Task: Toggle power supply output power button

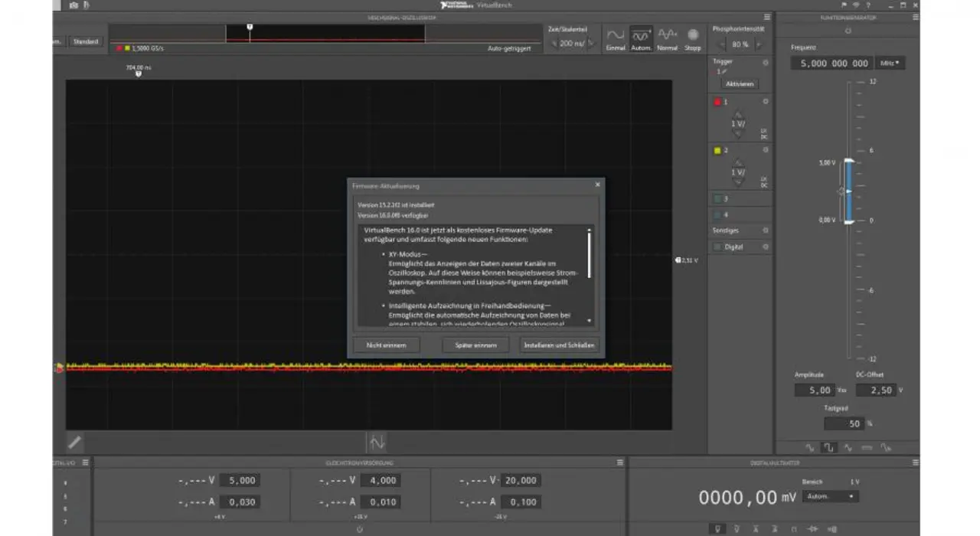Action: 360,528
